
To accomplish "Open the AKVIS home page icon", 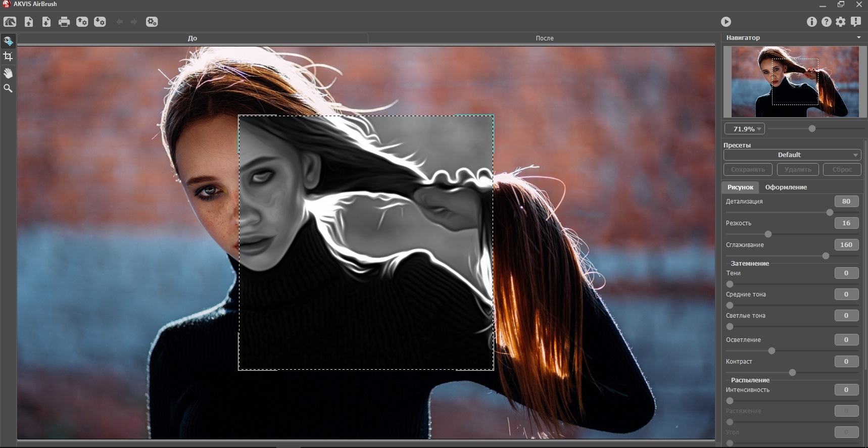I will click(x=10, y=22).
